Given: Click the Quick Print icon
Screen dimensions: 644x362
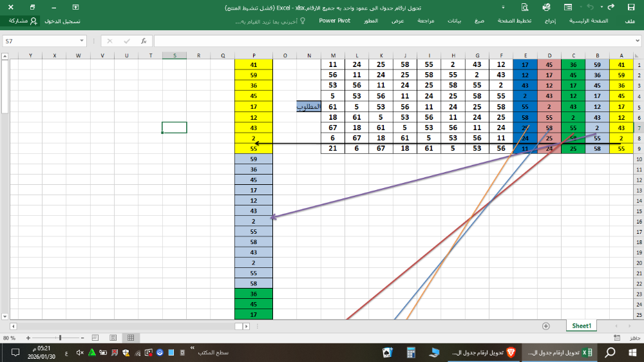Looking at the screenshot, I should tap(547, 8).
